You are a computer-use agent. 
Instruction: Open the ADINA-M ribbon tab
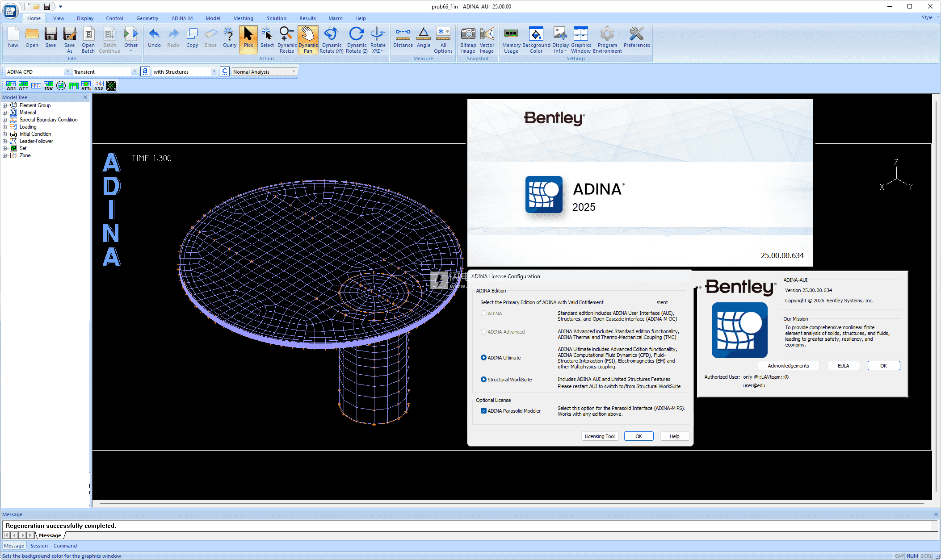pyautogui.click(x=182, y=18)
